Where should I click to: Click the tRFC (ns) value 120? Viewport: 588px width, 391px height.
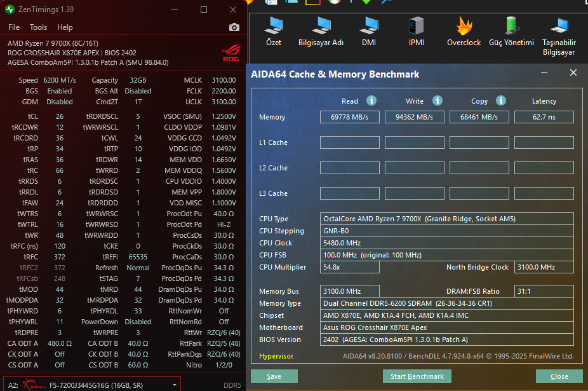pos(60,246)
